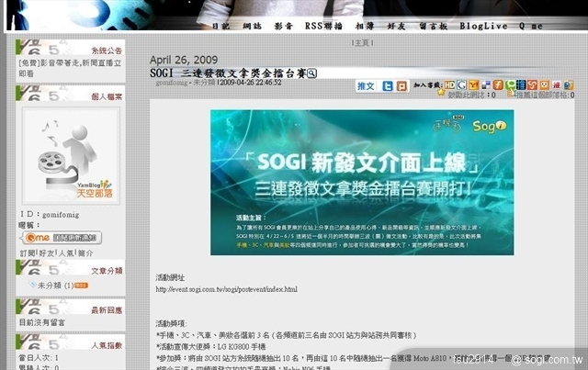The height and width of the screenshot is (370, 588).
Task: Click the magnifier icon beside post title
Action: click(312, 73)
